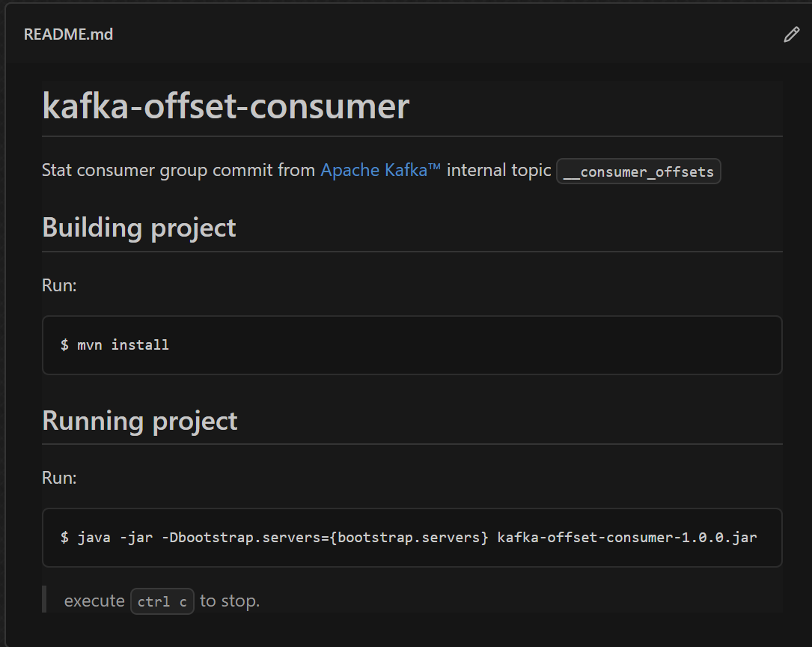
Task: Select the mvn install code block
Action: pyautogui.click(x=412, y=344)
